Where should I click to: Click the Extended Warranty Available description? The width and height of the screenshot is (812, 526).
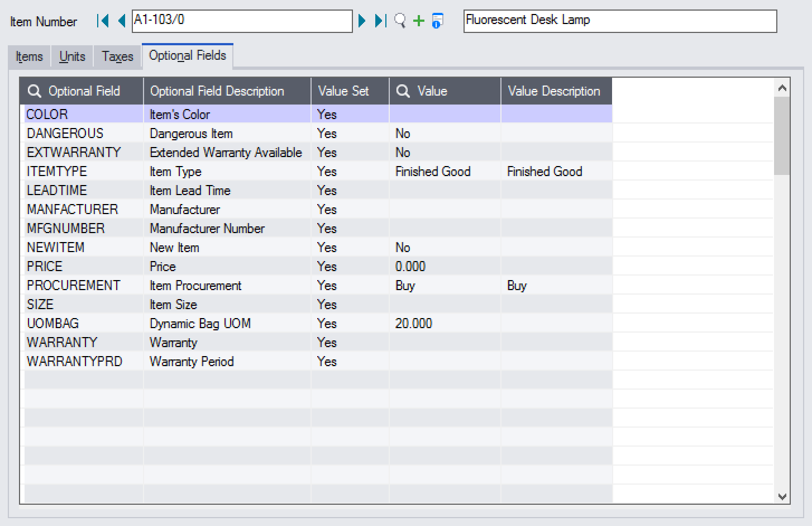227,152
